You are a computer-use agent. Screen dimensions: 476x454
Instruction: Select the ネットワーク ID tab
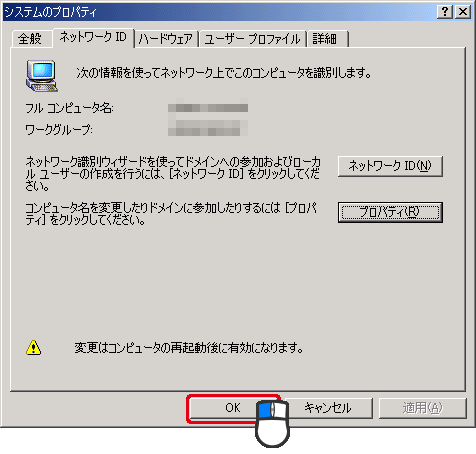pyautogui.click(x=93, y=37)
